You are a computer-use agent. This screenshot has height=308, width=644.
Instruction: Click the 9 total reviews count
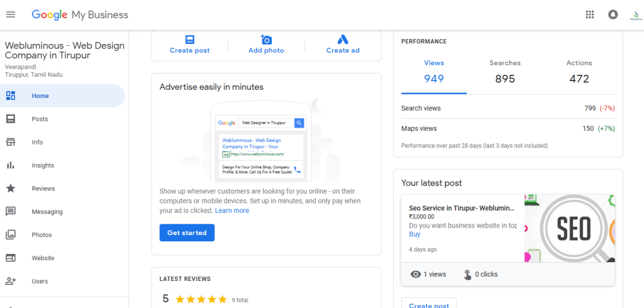240,300
